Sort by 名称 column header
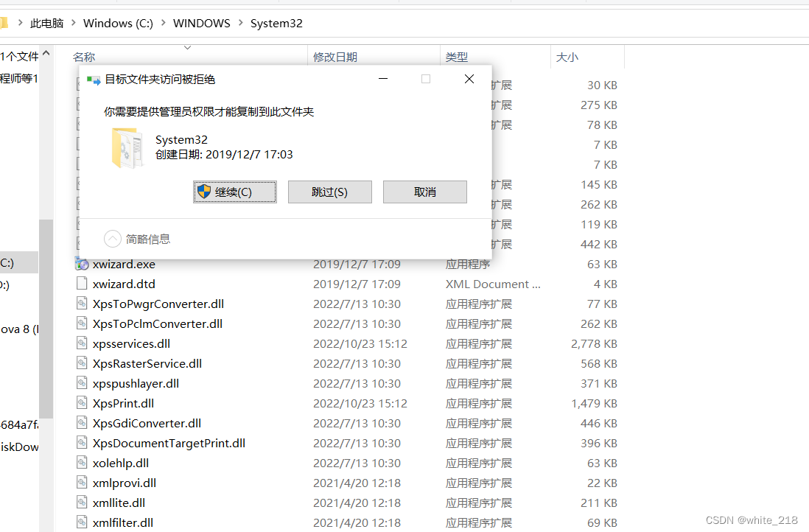 [x=84, y=57]
